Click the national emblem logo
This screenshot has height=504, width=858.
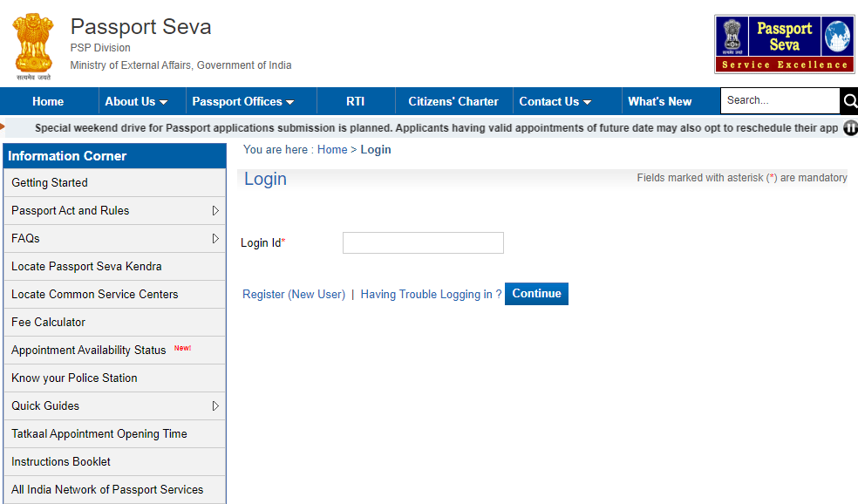pos(34,44)
